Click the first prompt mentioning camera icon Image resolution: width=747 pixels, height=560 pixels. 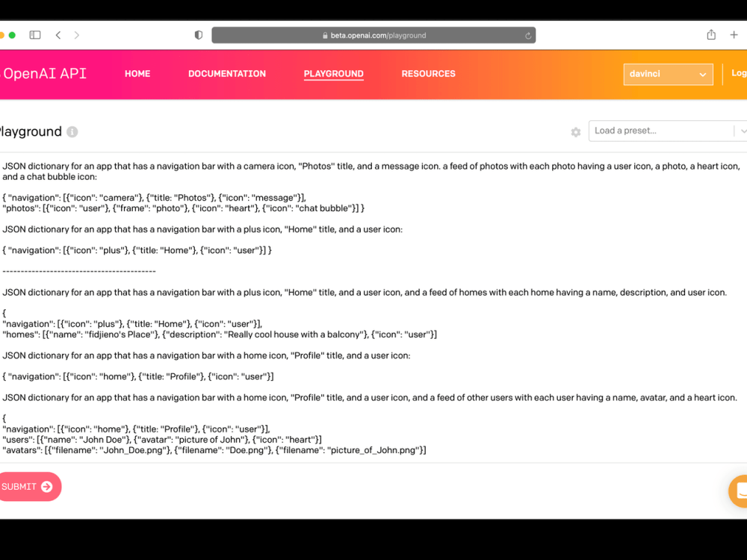point(371,172)
